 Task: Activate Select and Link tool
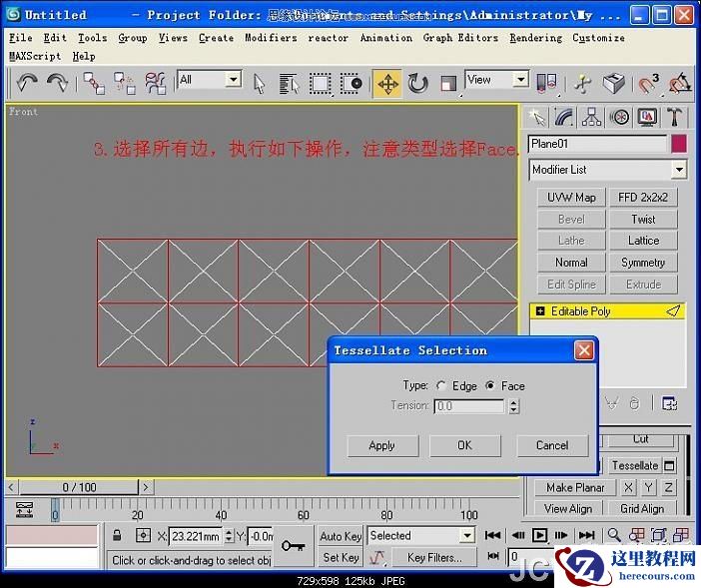pyautogui.click(x=94, y=83)
